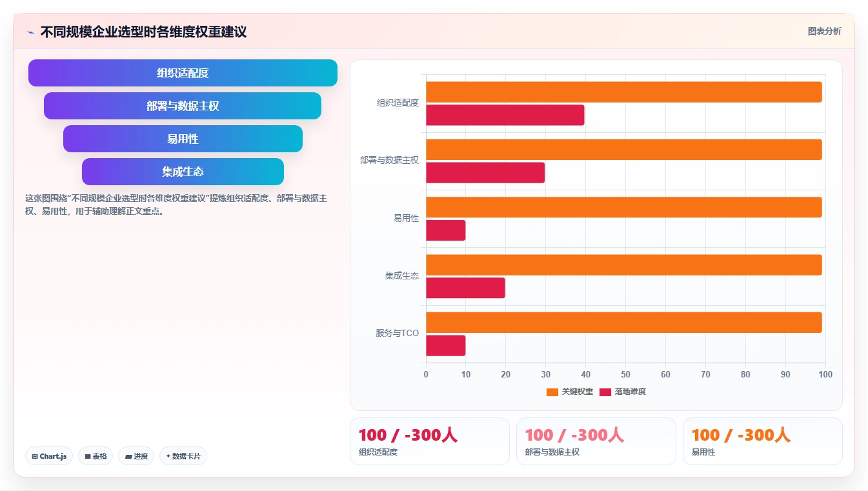Click the 数据卡片 tag chip

[x=183, y=456]
